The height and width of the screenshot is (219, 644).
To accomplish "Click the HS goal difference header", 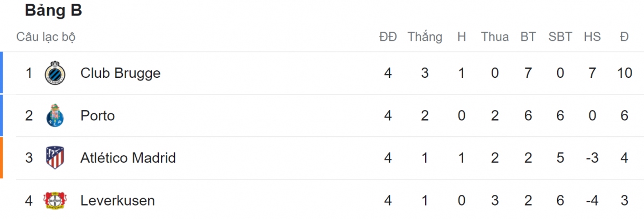I will click(592, 37).
